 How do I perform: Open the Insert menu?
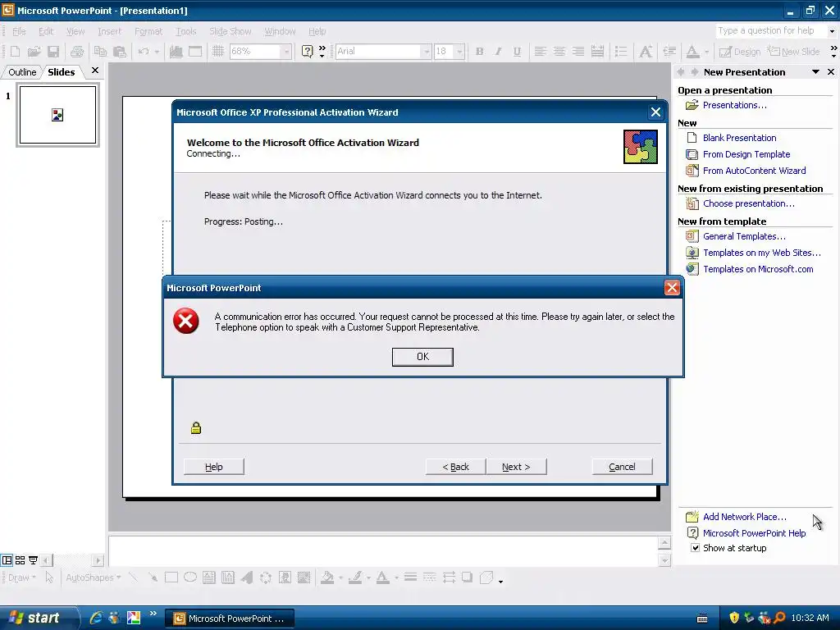(x=109, y=32)
